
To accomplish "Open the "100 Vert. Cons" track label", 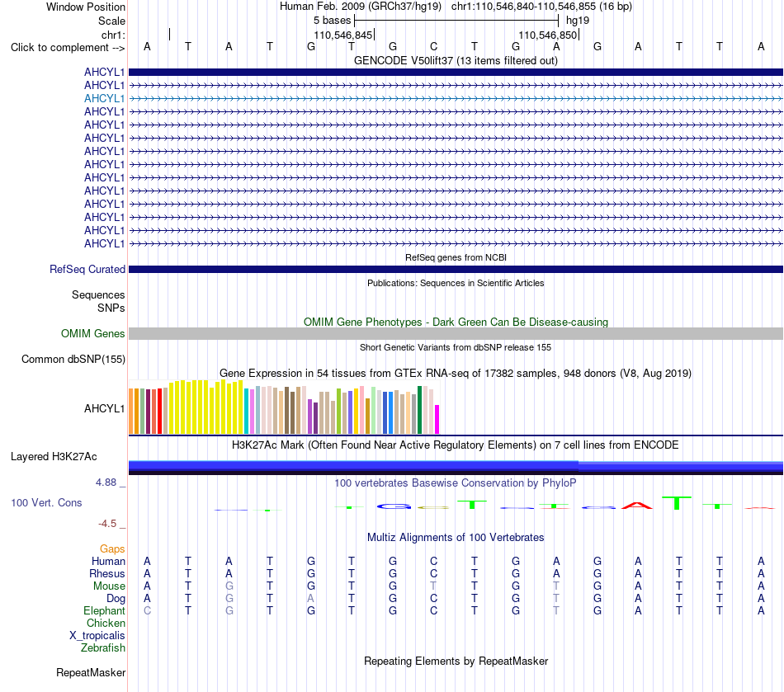I will (46, 502).
